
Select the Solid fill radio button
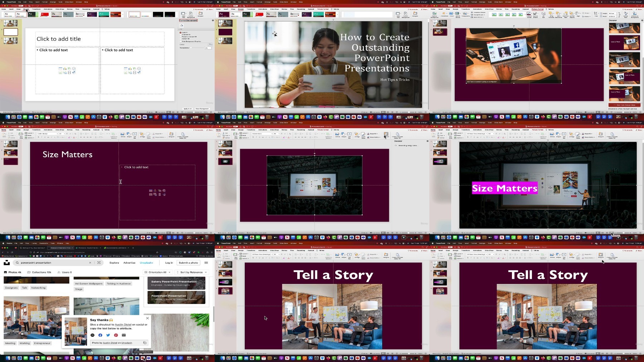(181, 33)
